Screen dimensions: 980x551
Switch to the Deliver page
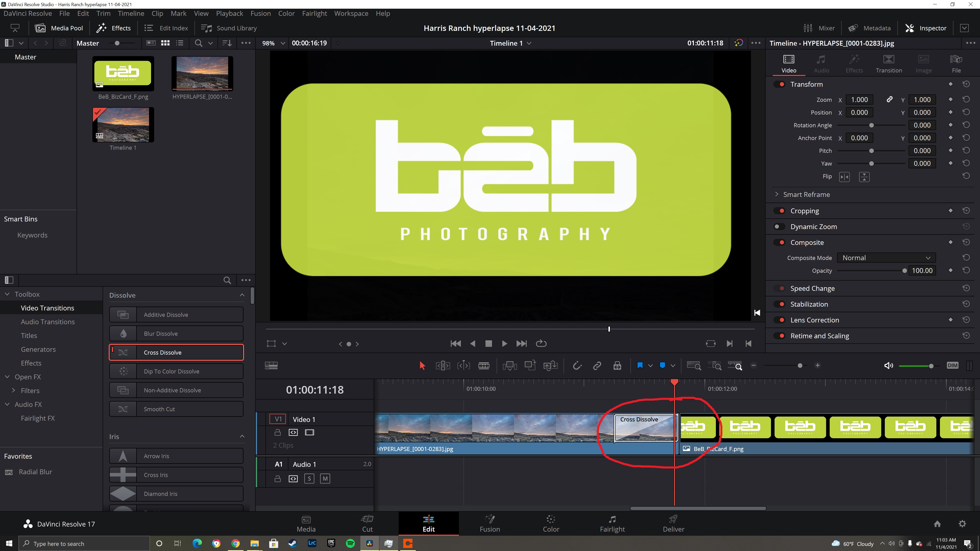click(x=673, y=524)
